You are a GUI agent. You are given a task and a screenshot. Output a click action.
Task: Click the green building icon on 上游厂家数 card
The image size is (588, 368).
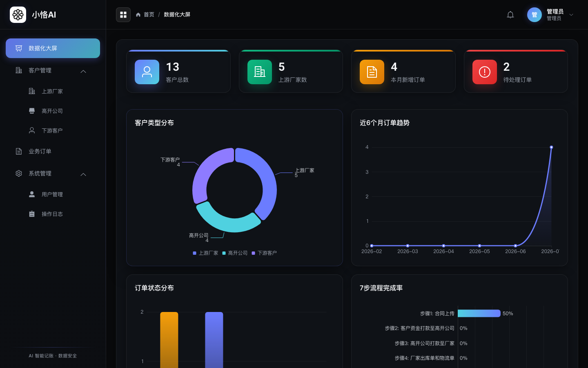[x=260, y=72]
